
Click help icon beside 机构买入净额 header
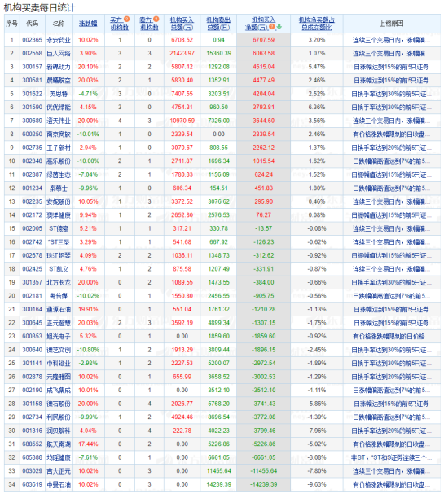point(272,27)
